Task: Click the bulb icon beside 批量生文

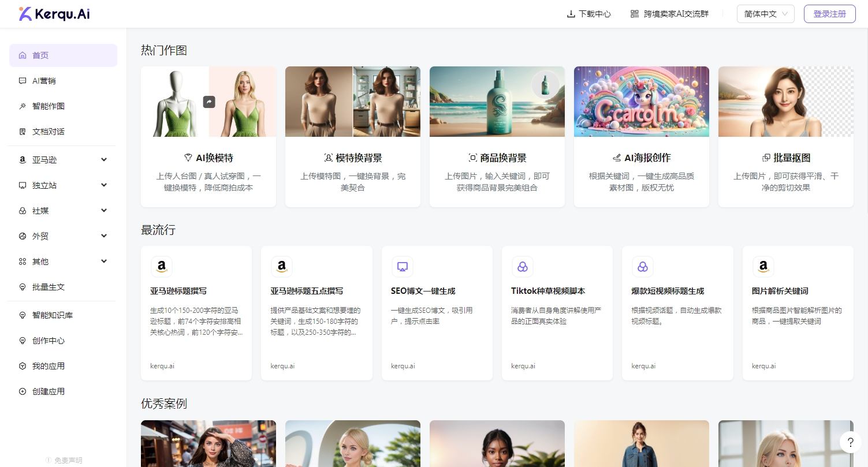Action: click(x=23, y=287)
